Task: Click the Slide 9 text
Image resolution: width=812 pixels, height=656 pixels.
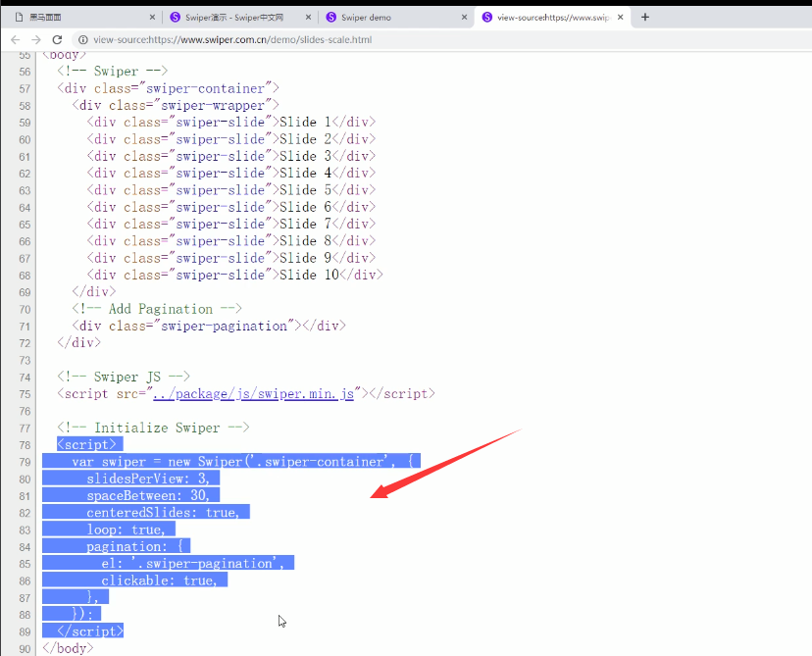Action: point(306,258)
